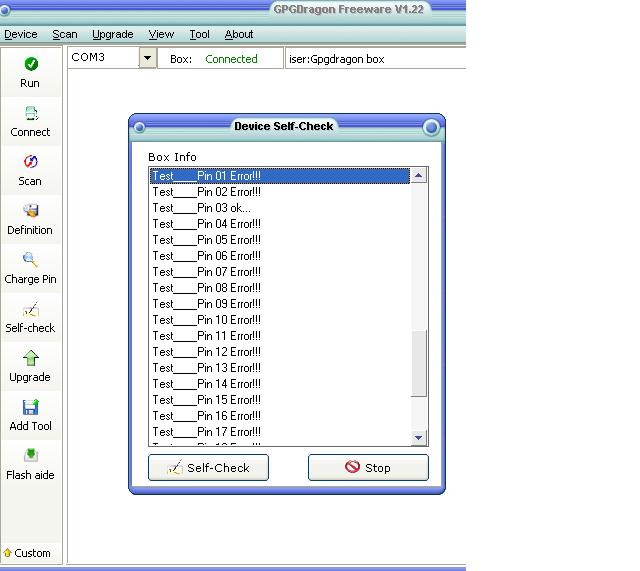The height and width of the screenshot is (571, 640).
Task: Select the Charge Pin tool
Action: (x=30, y=260)
